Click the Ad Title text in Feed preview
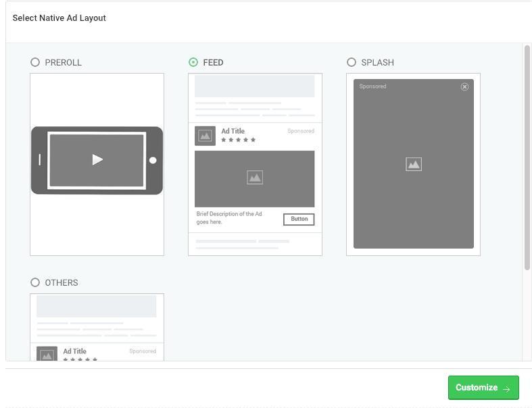Image resolution: width=532 pixels, height=408 pixels. (x=233, y=131)
